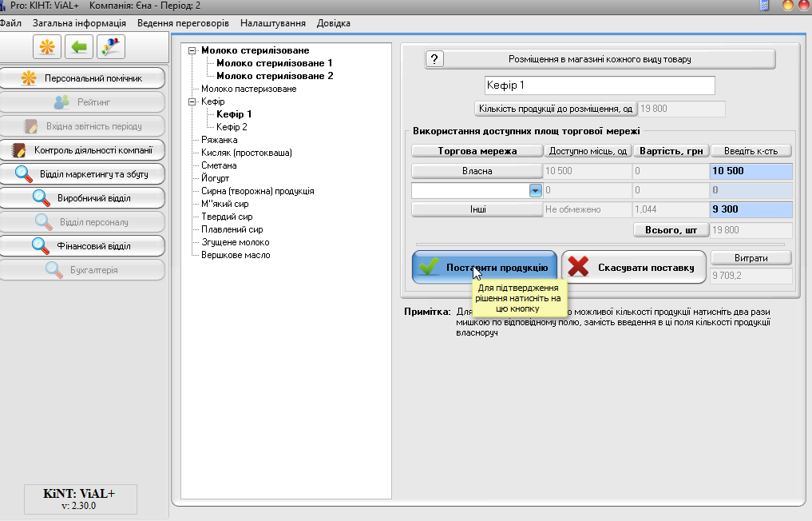Select М'який сир in tree
This screenshot has width=812, height=521.
(224, 204)
